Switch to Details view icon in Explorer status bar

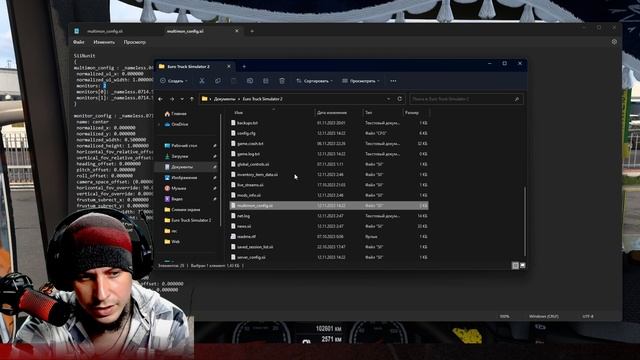[x=516, y=265]
